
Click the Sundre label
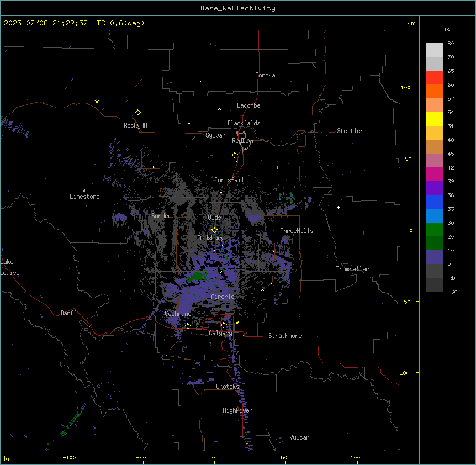coord(161,216)
